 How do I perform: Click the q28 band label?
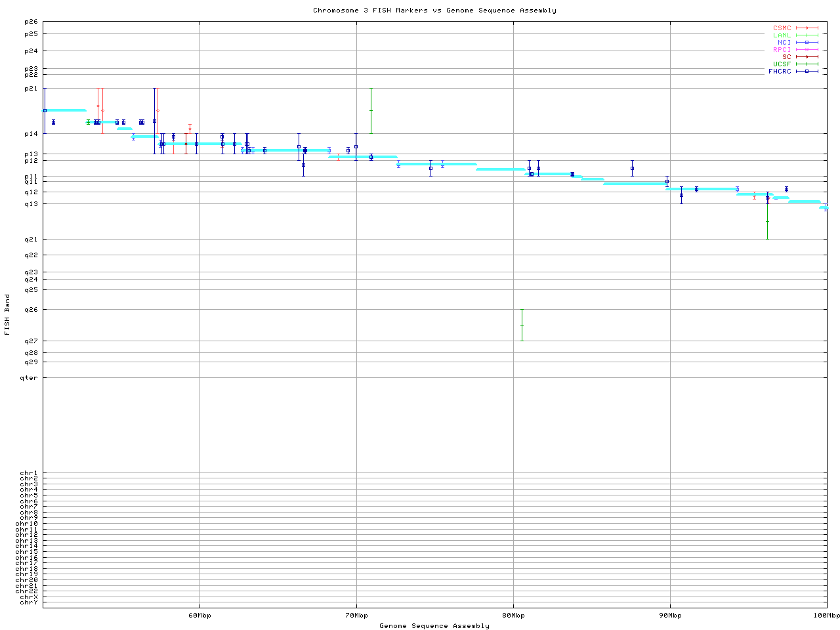coord(31,354)
